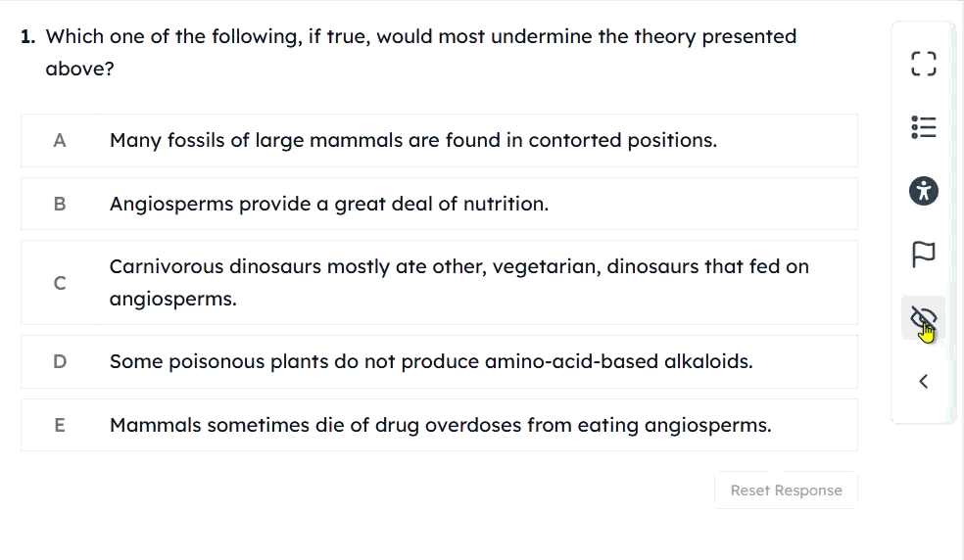Click the letter A option label
Screen dimensions: 964x560
[x=60, y=141]
